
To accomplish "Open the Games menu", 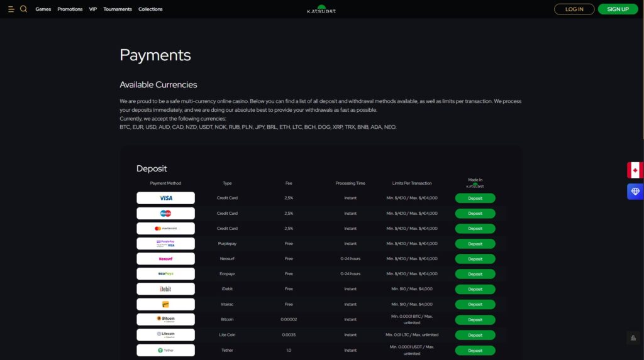I will click(x=43, y=9).
